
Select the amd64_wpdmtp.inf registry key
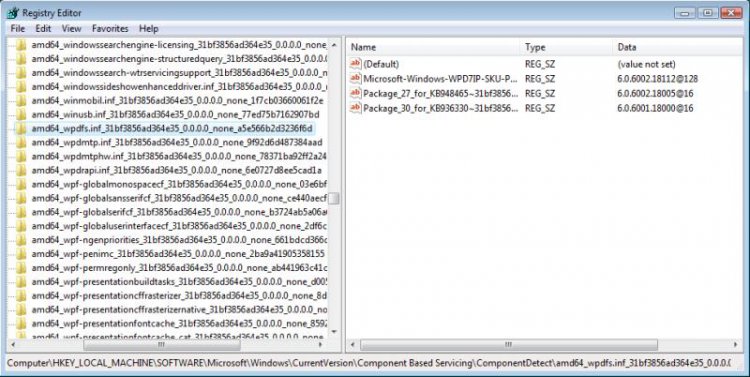(176, 143)
